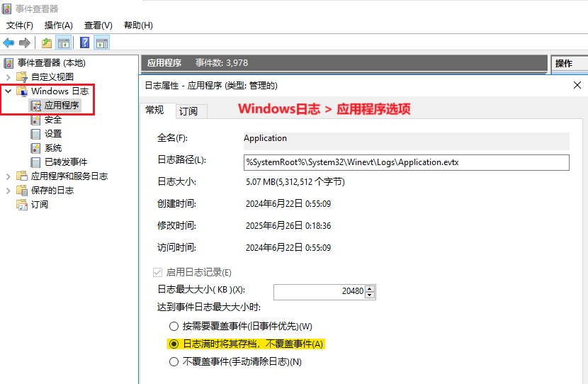
Task: Click the 保存的日志 folder icon
Action: point(22,191)
